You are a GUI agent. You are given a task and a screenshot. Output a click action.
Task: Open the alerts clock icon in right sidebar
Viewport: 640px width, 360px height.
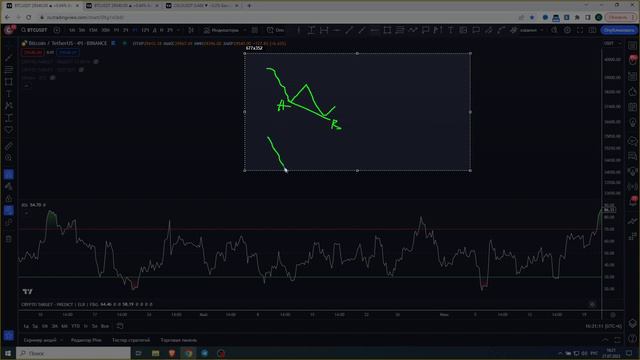pos(633,60)
